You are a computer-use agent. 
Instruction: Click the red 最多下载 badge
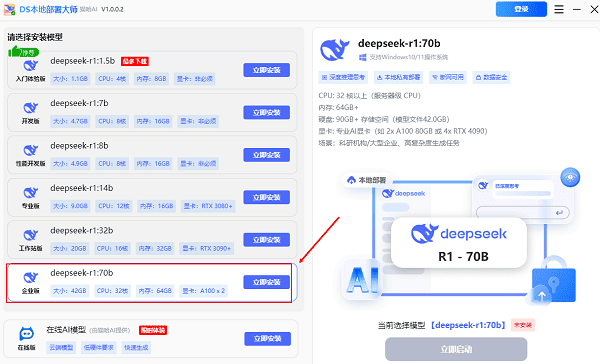tap(135, 61)
